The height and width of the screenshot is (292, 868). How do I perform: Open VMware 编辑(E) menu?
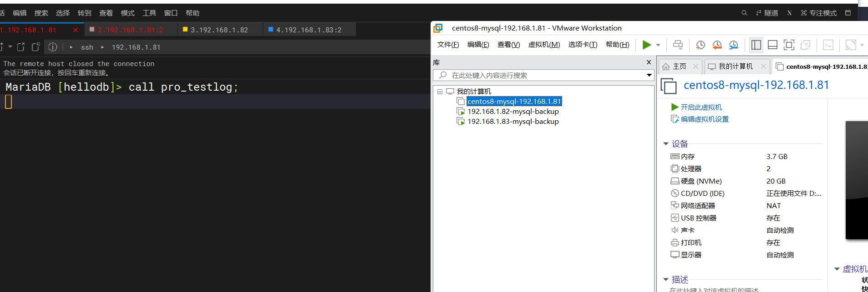coord(478,45)
